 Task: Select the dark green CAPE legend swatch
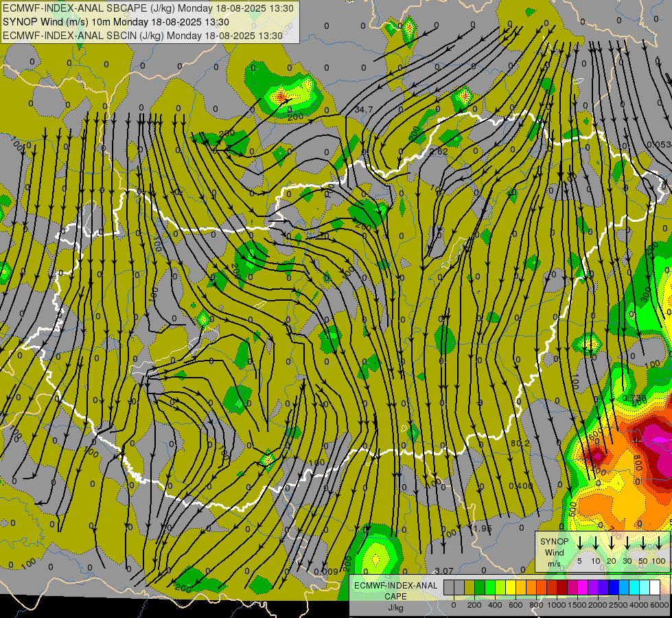point(479,588)
